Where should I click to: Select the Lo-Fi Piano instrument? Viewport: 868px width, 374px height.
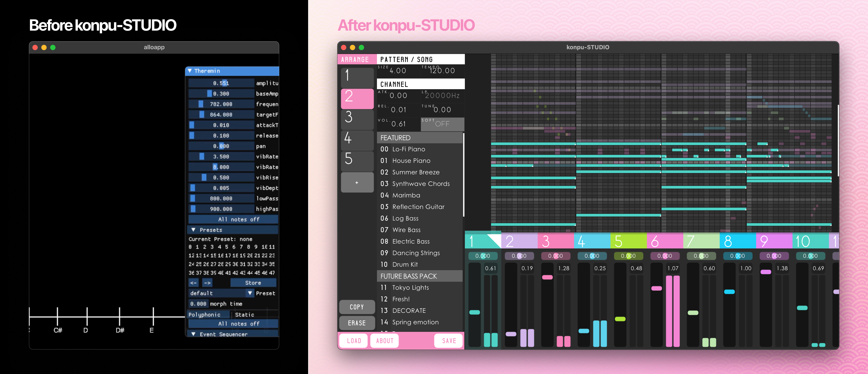click(x=420, y=149)
